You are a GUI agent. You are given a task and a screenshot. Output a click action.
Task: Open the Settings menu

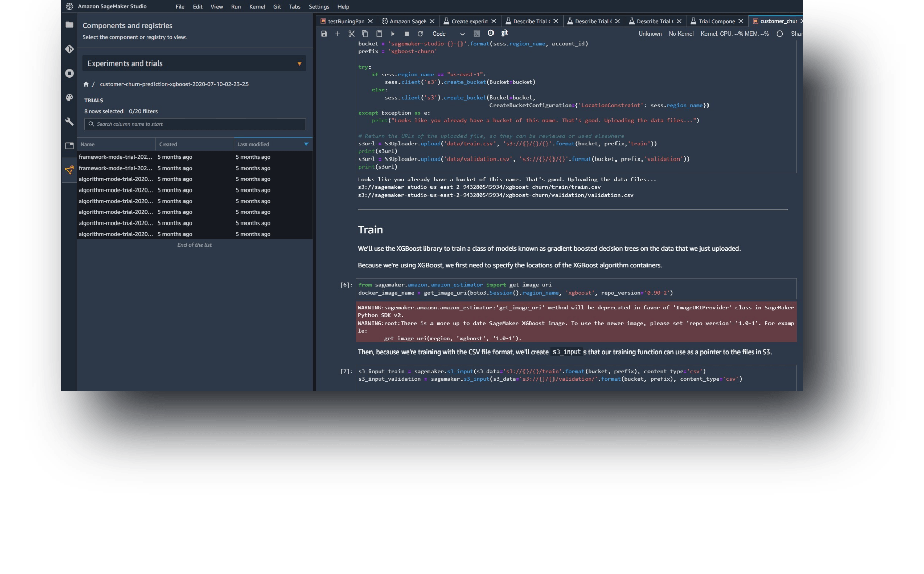[319, 7]
